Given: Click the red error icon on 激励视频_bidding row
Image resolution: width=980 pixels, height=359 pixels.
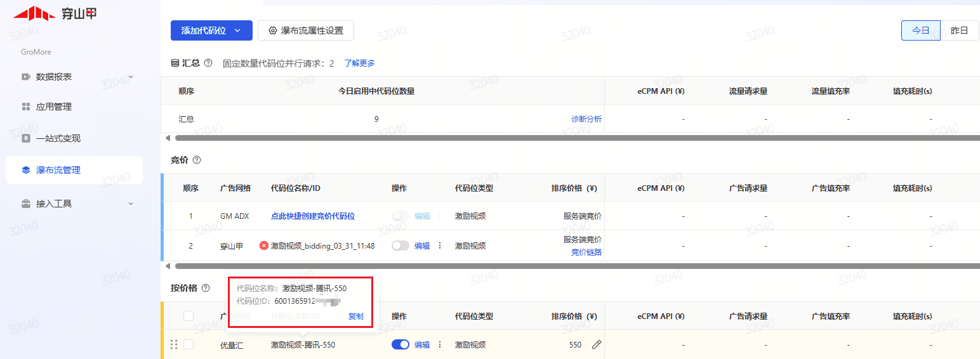Looking at the screenshot, I should pos(264,245).
